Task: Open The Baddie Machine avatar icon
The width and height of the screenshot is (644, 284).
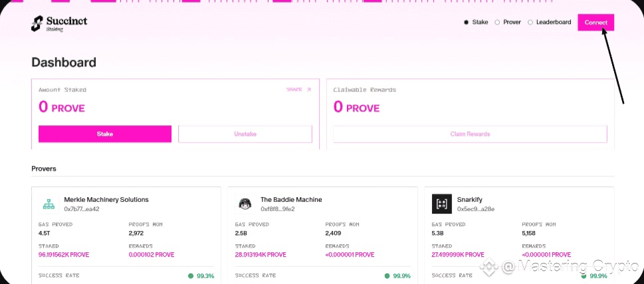Action: tap(245, 204)
